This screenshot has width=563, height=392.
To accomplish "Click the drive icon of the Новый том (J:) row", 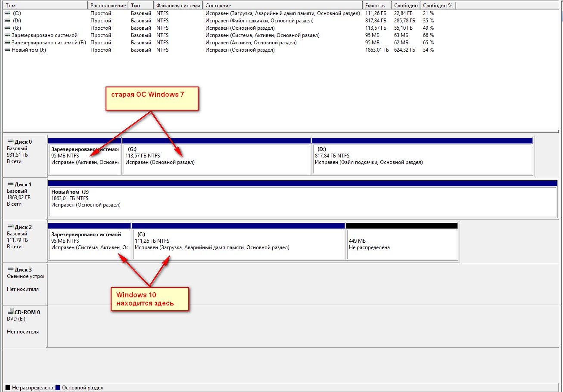I will coord(7,50).
